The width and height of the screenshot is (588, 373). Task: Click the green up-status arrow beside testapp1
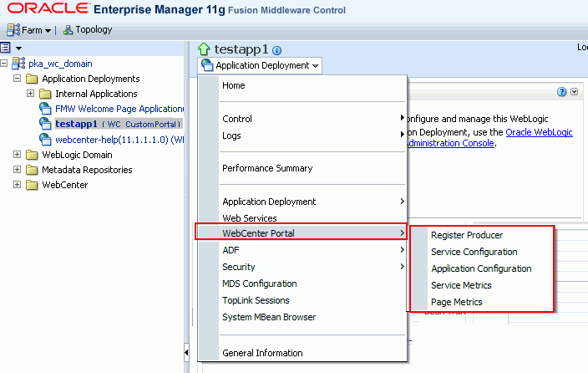[x=204, y=49]
